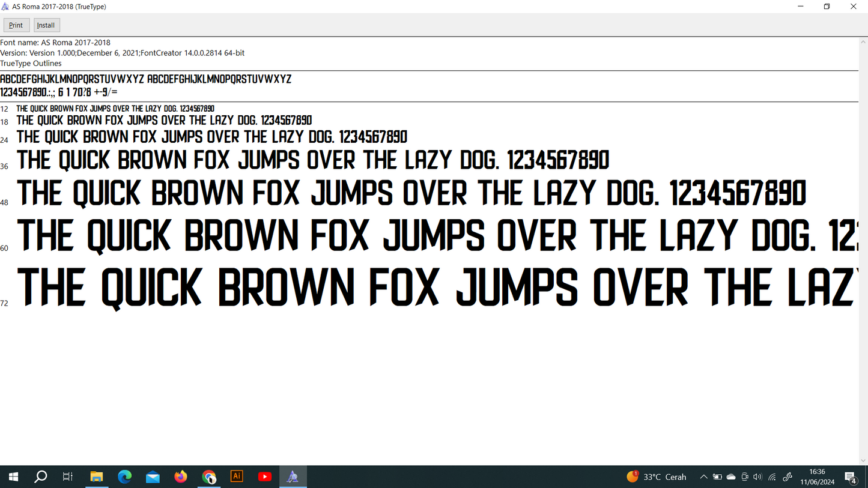Expand hidden system tray icons
The height and width of the screenshot is (488, 868).
click(703, 477)
